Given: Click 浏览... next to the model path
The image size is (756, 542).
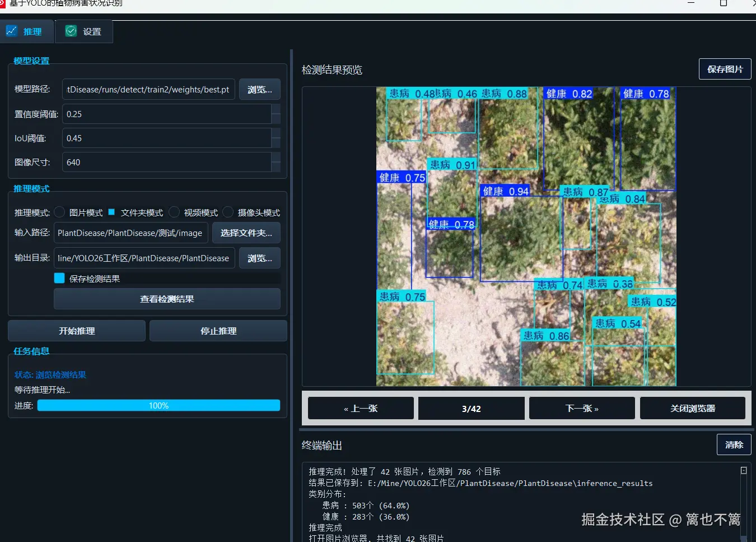Looking at the screenshot, I should (259, 89).
